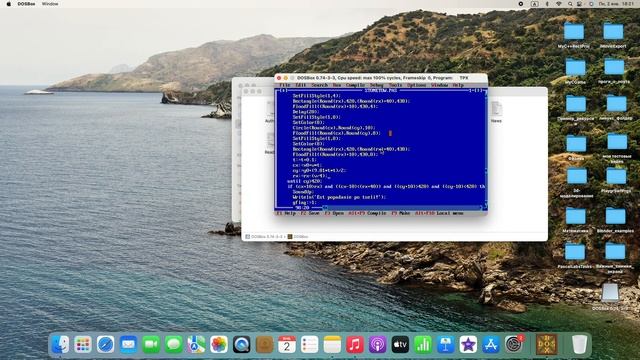The image size is (640, 360).
Task: Select the PascalLabsTasks desktop folder
Action: coord(575,252)
